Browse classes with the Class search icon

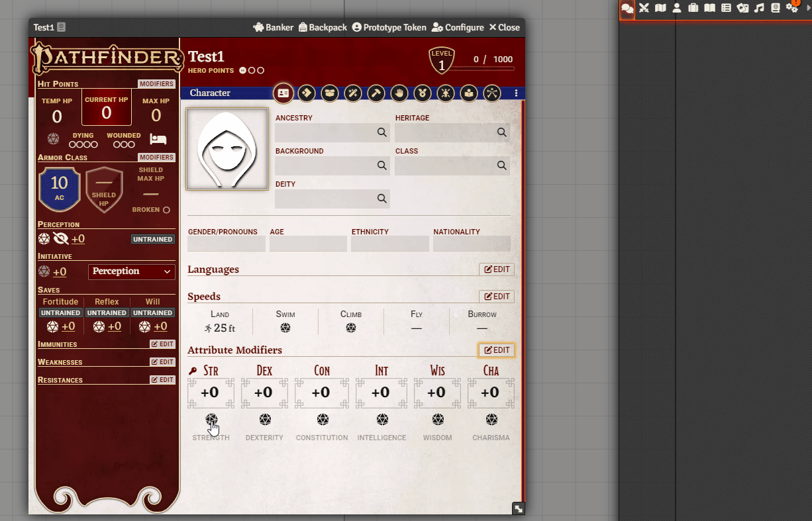click(x=502, y=166)
